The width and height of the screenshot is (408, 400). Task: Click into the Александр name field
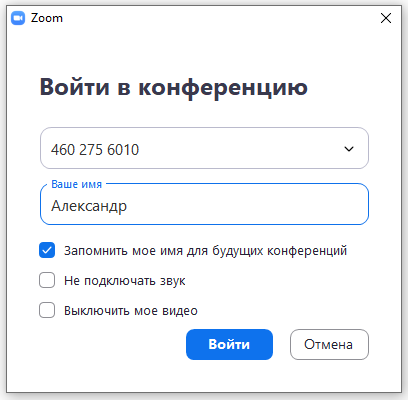(204, 204)
